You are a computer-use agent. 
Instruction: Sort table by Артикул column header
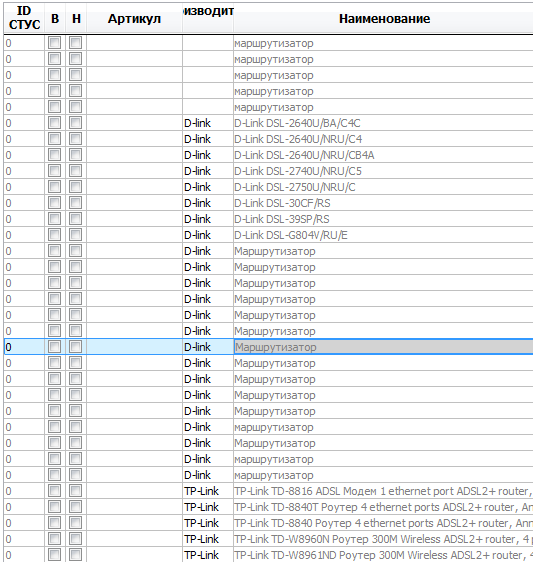pos(134,18)
